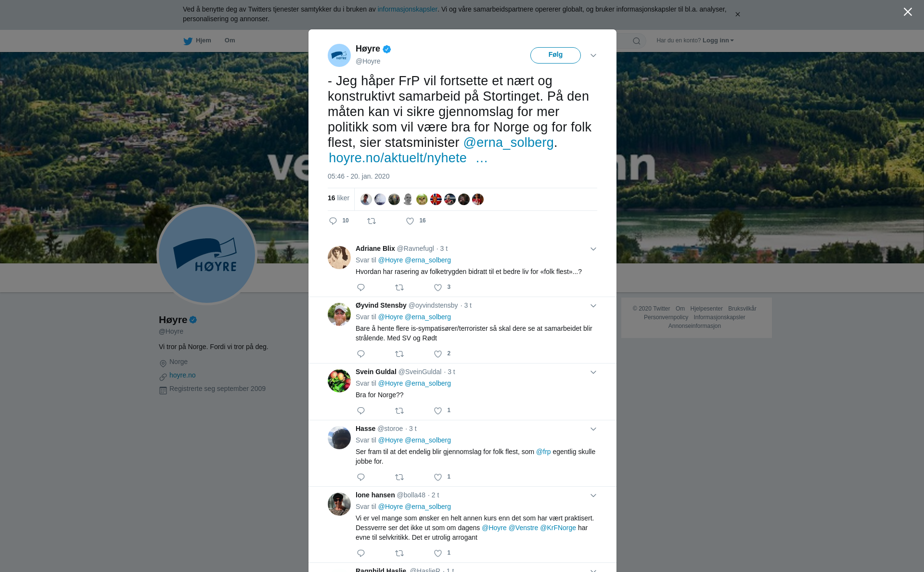Retweet Øyvind Stensby's reply
Image resolution: width=924 pixels, height=572 pixels.
[x=399, y=354]
